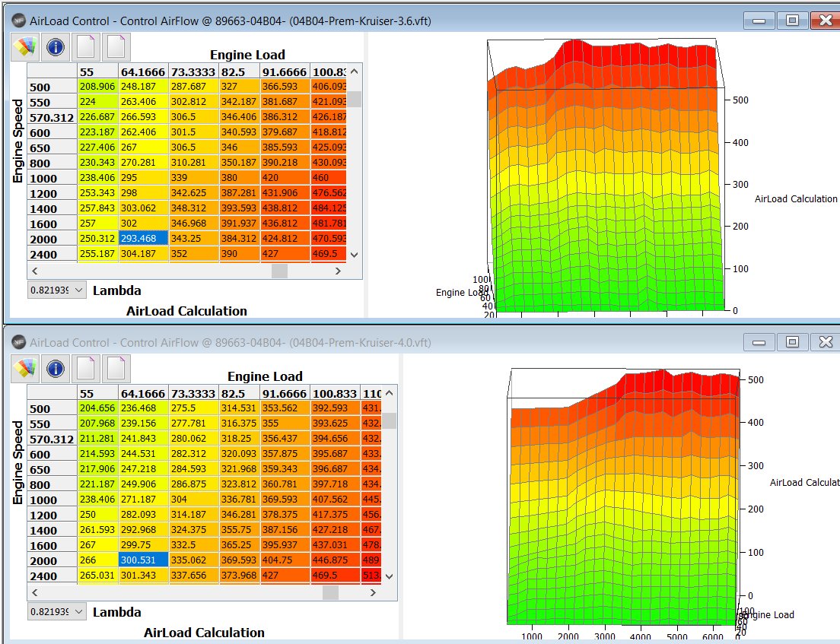Click column header 100.833 in Kruiser-4.0 table
Viewport: 840px width, 644px height.
tap(335, 393)
